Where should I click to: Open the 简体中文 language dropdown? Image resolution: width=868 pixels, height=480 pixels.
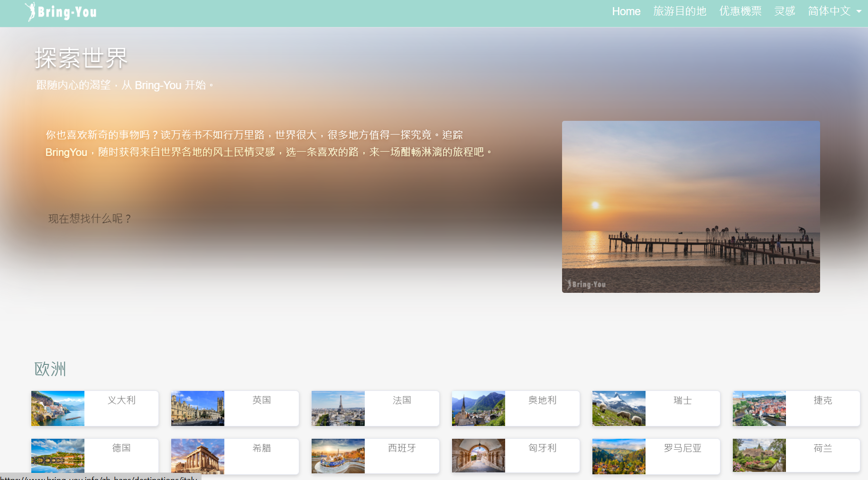coord(828,11)
